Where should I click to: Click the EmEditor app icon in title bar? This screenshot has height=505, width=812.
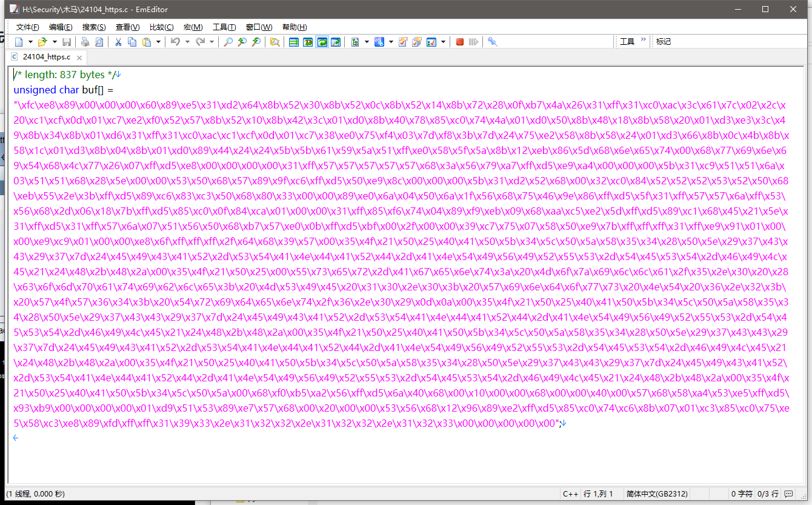point(13,9)
